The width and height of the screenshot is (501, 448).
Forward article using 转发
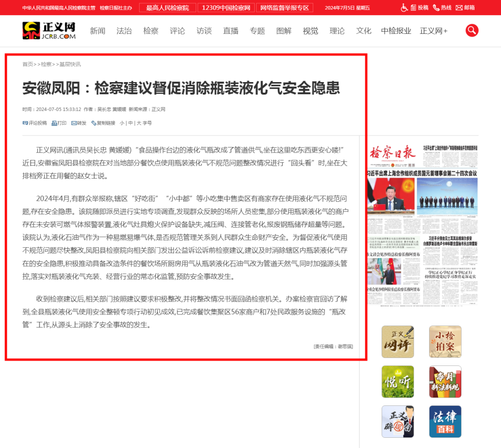coord(79,123)
